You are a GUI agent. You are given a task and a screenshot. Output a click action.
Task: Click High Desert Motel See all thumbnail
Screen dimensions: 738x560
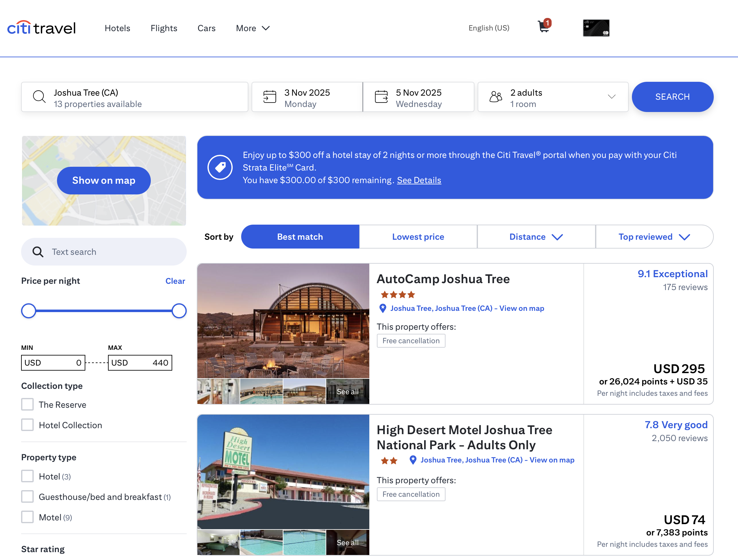(x=348, y=542)
